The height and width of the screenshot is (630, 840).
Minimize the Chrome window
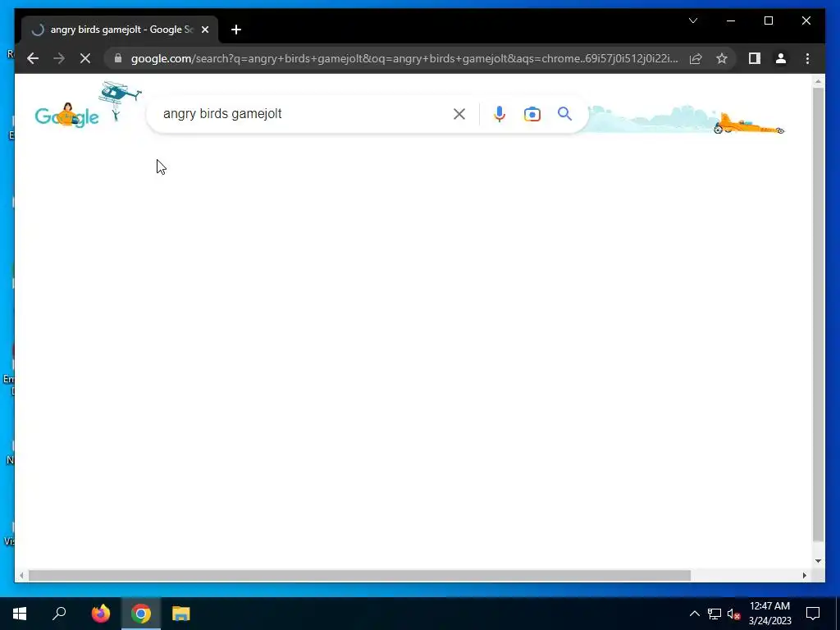[731, 21]
